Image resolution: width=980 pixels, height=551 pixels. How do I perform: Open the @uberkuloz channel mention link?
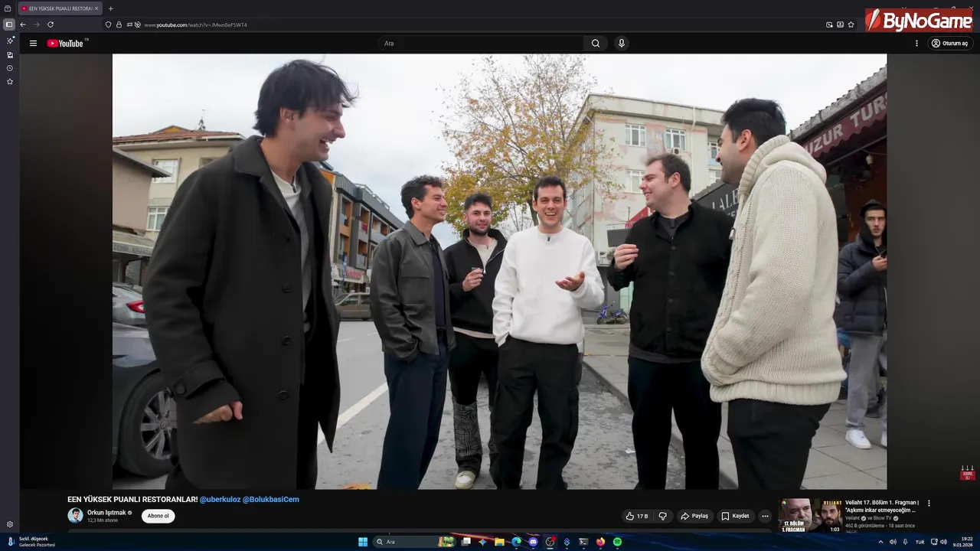point(220,499)
